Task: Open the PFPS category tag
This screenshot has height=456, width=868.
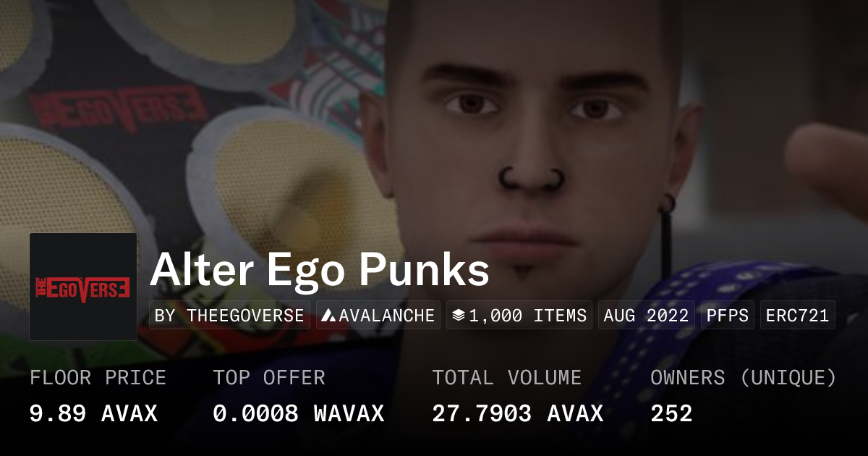Action: click(x=727, y=316)
